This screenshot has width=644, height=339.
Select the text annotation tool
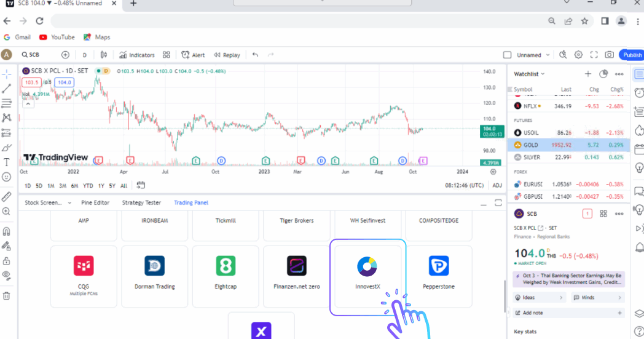(x=7, y=162)
